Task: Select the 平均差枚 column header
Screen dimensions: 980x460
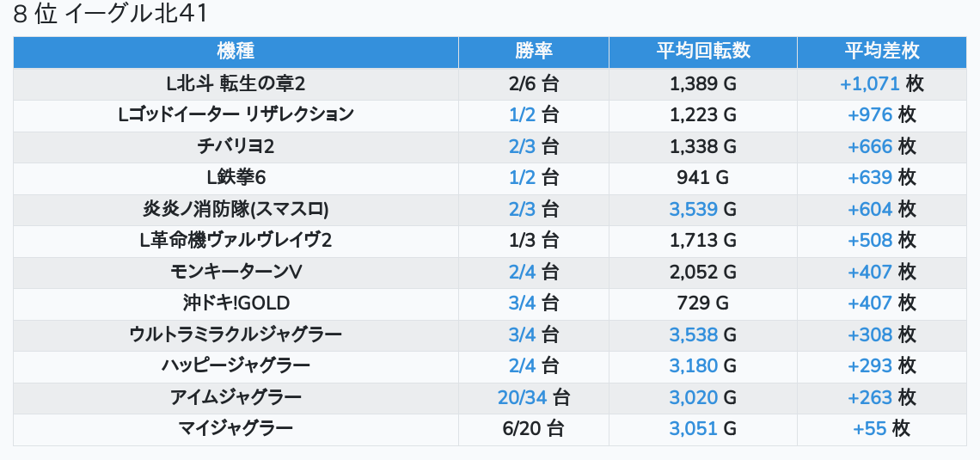Action: [881, 52]
